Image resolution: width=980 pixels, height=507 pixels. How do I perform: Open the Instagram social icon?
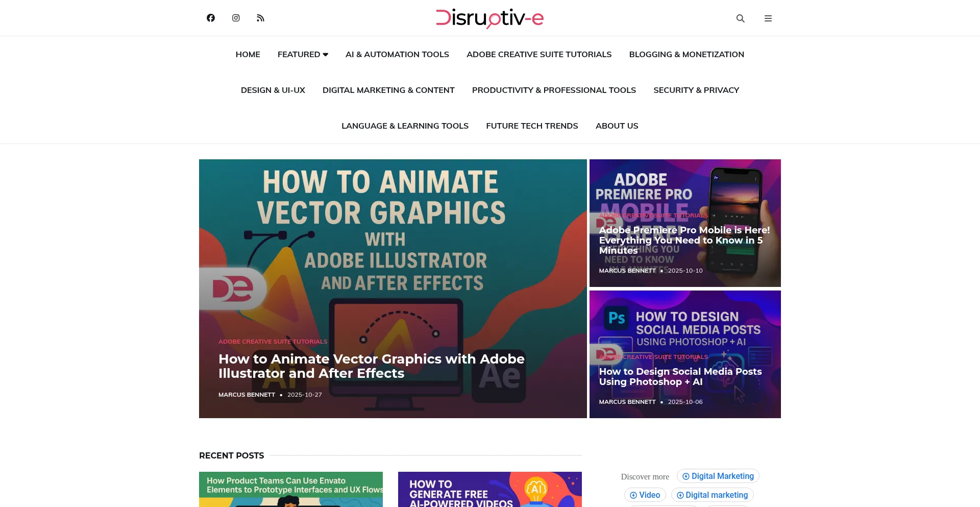pos(236,18)
